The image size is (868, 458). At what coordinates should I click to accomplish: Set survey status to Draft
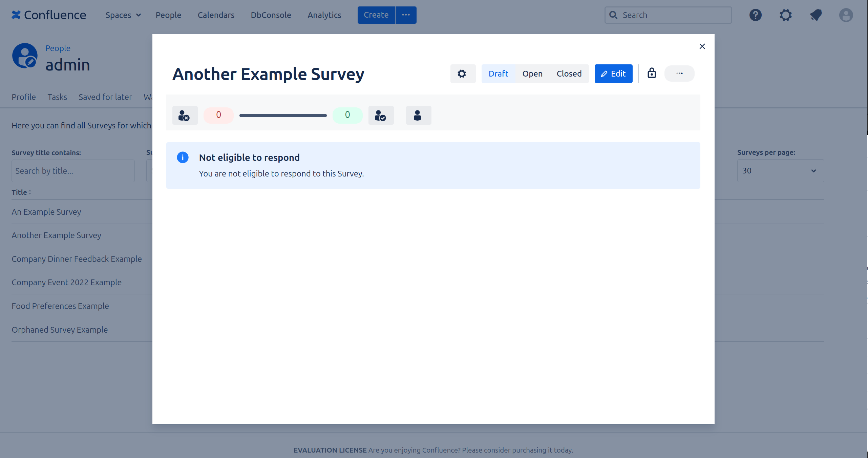coord(498,74)
